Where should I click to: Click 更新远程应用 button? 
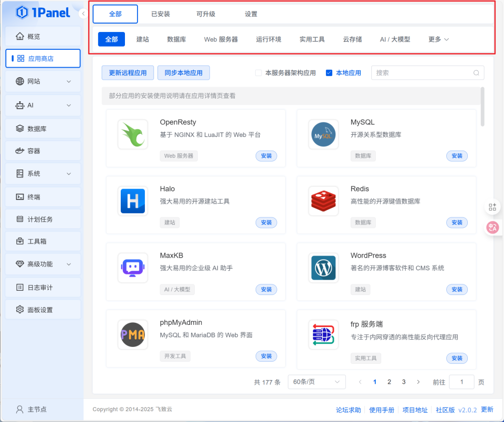(128, 72)
